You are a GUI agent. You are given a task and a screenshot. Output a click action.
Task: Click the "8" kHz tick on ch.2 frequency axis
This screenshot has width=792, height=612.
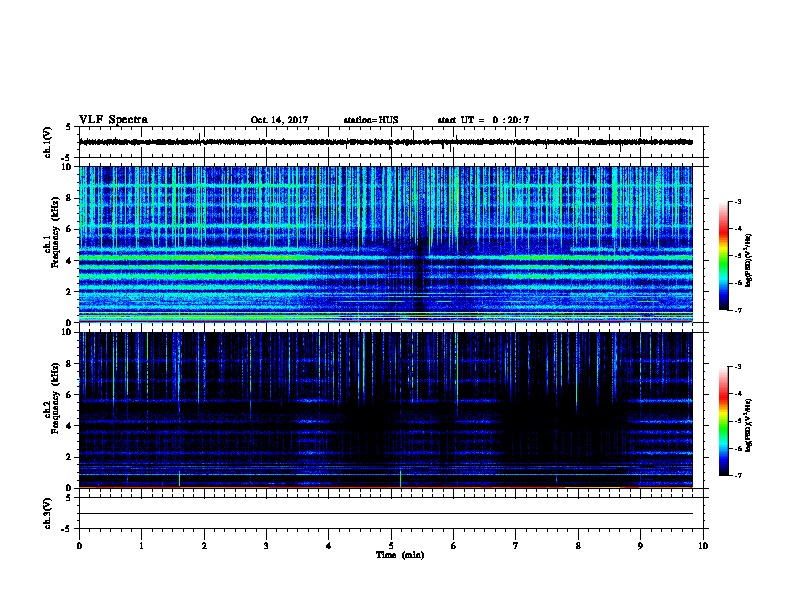69,364
